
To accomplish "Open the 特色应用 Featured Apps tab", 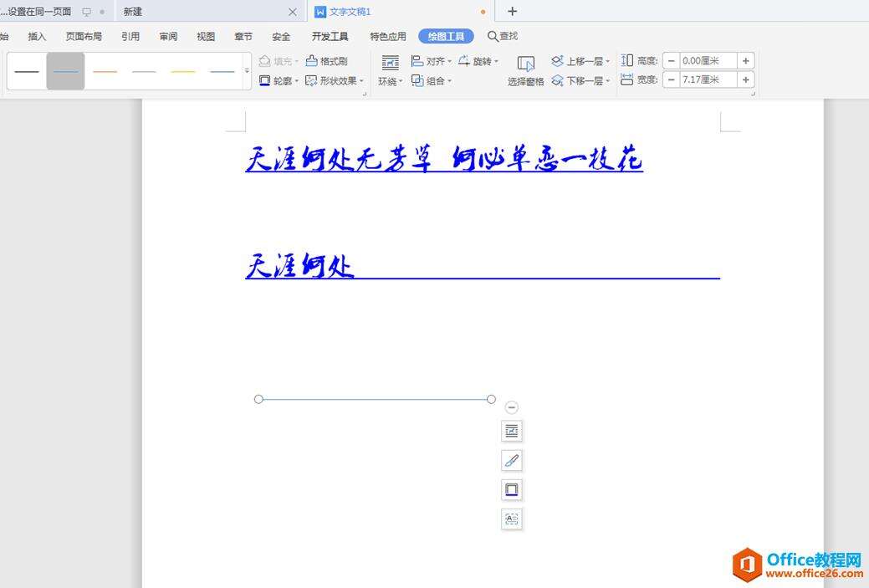I will pyautogui.click(x=388, y=37).
